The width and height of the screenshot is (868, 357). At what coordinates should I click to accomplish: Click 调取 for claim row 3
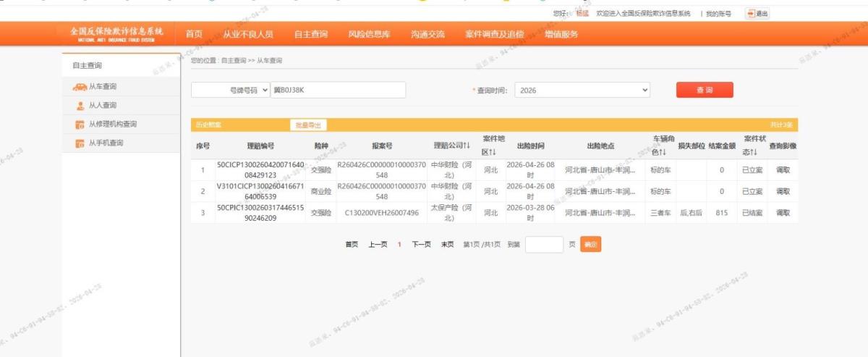point(783,213)
